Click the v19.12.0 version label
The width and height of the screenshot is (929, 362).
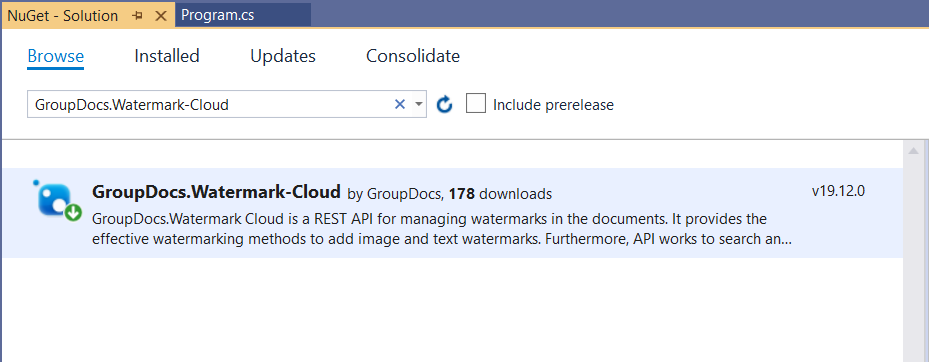[x=838, y=191]
